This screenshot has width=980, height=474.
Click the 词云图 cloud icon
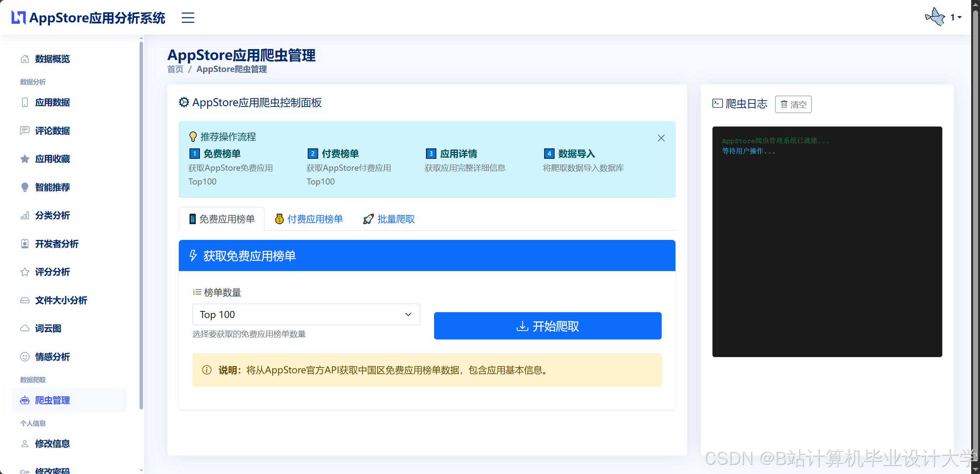point(25,328)
